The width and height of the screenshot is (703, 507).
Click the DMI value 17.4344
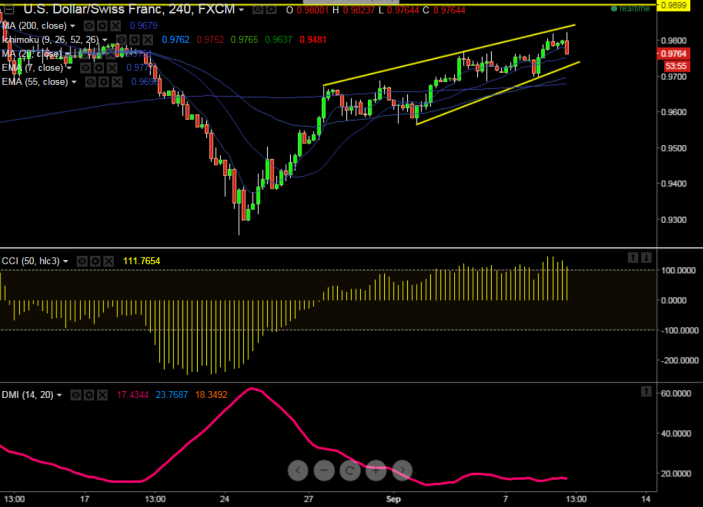133,395
